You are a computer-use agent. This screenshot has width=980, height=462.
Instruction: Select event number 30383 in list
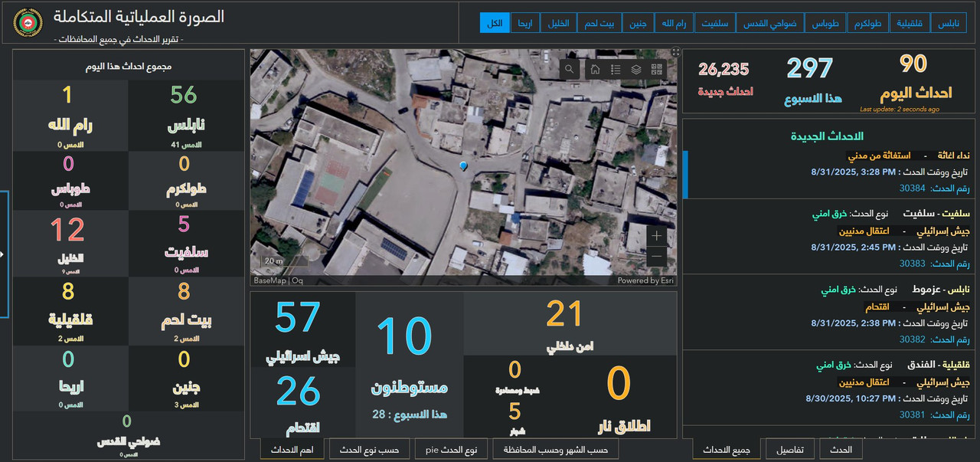pos(912,264)
